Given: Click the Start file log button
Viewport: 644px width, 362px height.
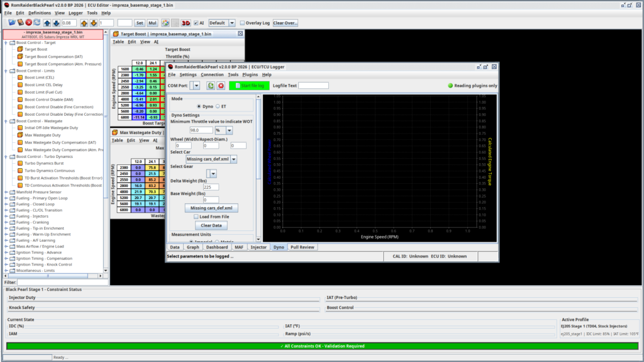Looking at the screenshot, I should pos(250,85).
